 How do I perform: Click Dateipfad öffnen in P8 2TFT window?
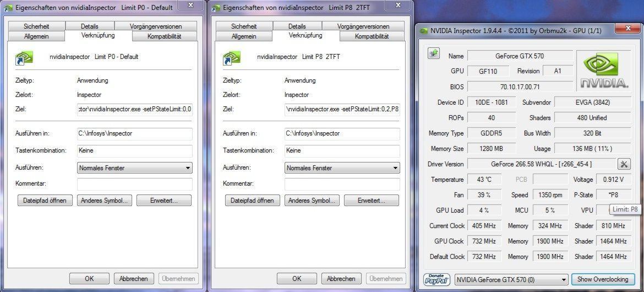click(253, 201)
